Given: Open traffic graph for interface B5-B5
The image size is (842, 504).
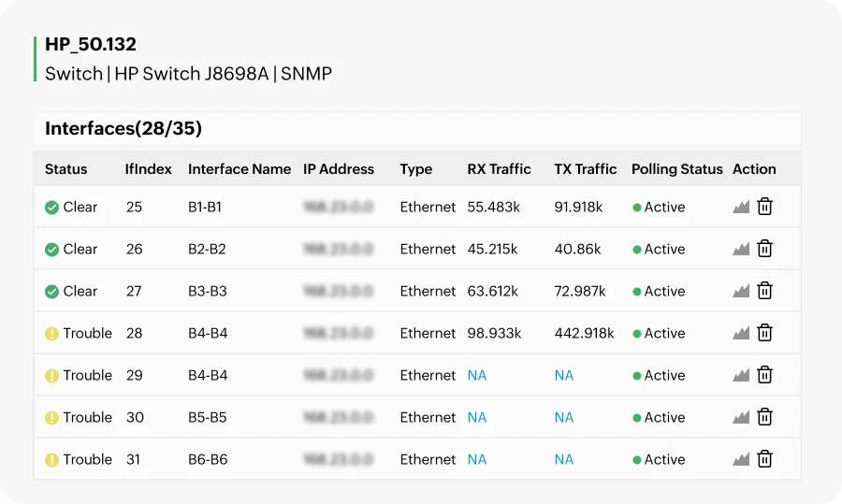Looking at the screenshot, I should (x=741, y=417).
